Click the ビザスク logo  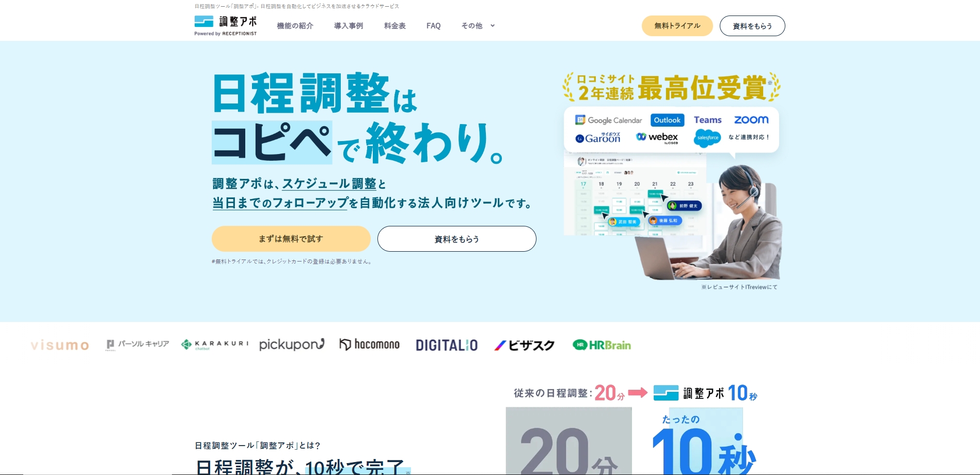pos(524,345)
